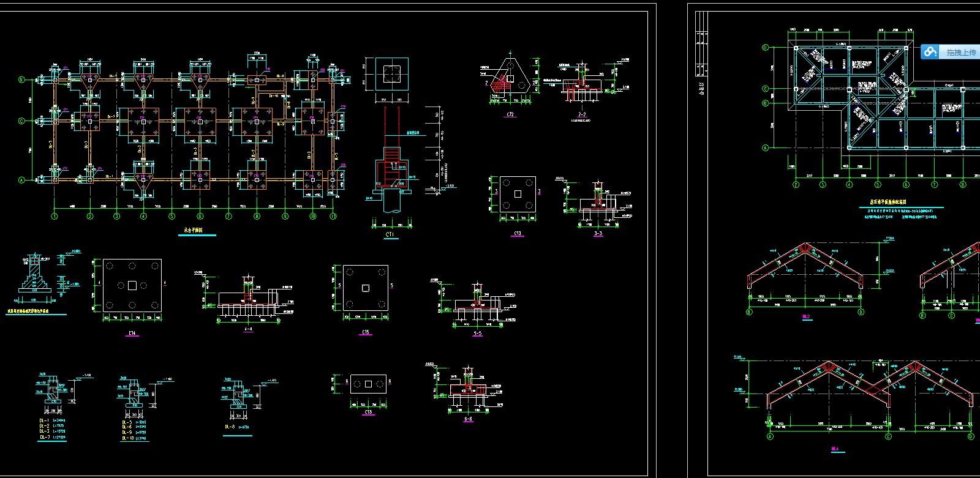Select the WL4 roof truss label

[835, 449]
